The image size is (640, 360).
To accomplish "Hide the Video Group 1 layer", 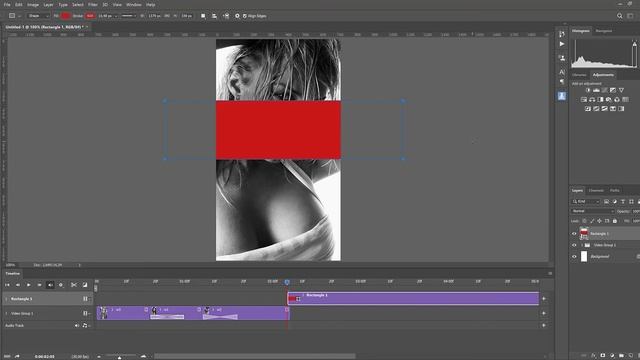I will (574, 245).
